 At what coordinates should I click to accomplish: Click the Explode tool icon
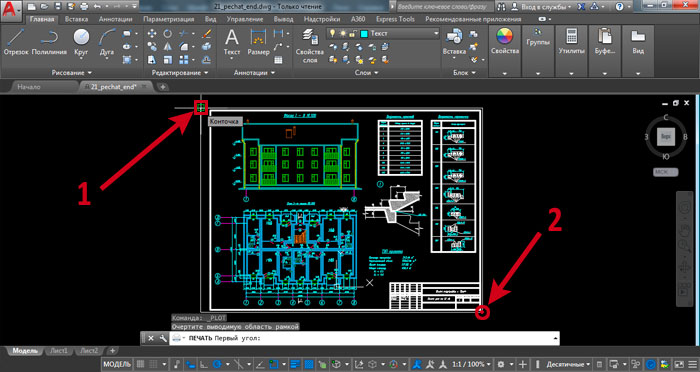pos(206,46)
